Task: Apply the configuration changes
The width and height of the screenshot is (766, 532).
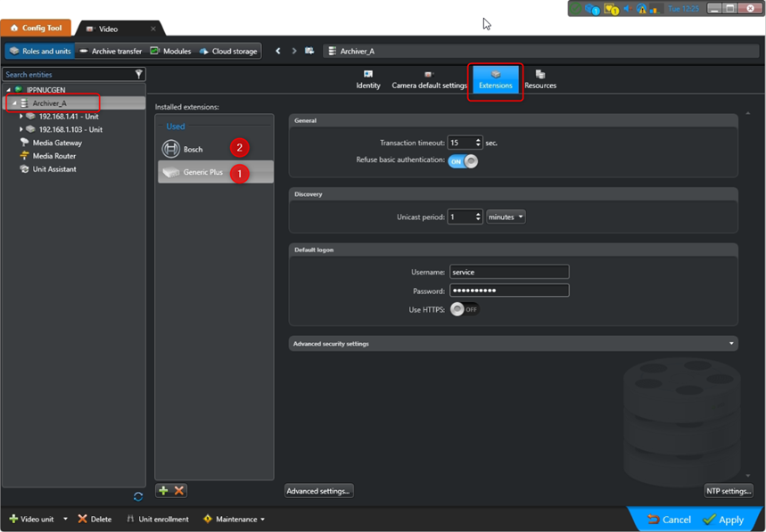Action: coord(723,520)
